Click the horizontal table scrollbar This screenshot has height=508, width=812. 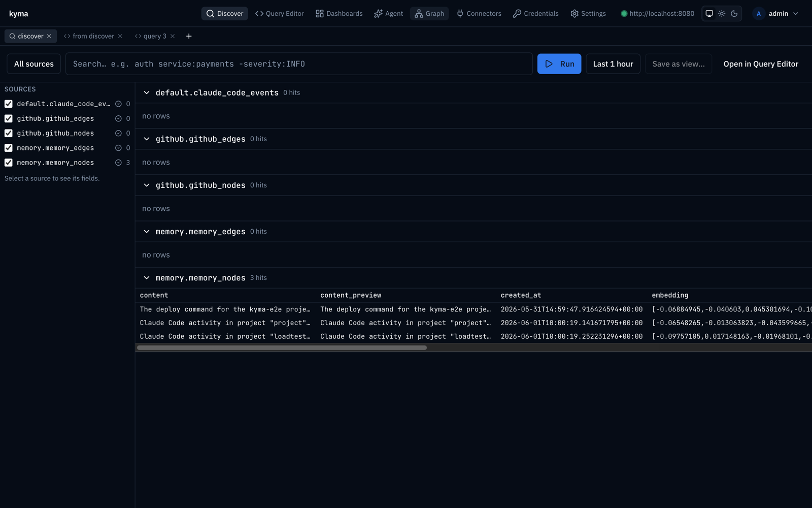282,348
